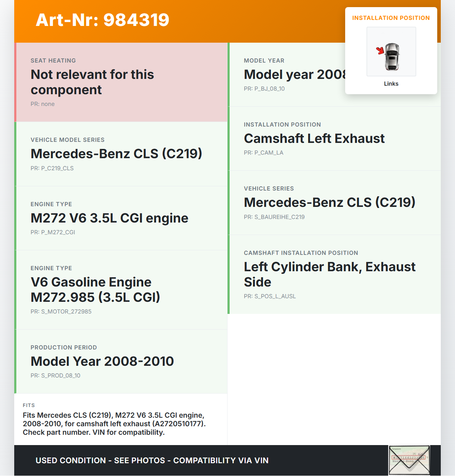455x476 pixels.
Task: Click the 'Model Year 2008-2010' production period card
Action: 102,362
